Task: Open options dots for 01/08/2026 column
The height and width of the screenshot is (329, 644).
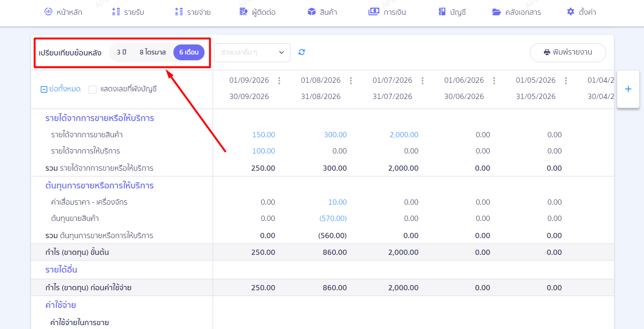Action: 351,80
